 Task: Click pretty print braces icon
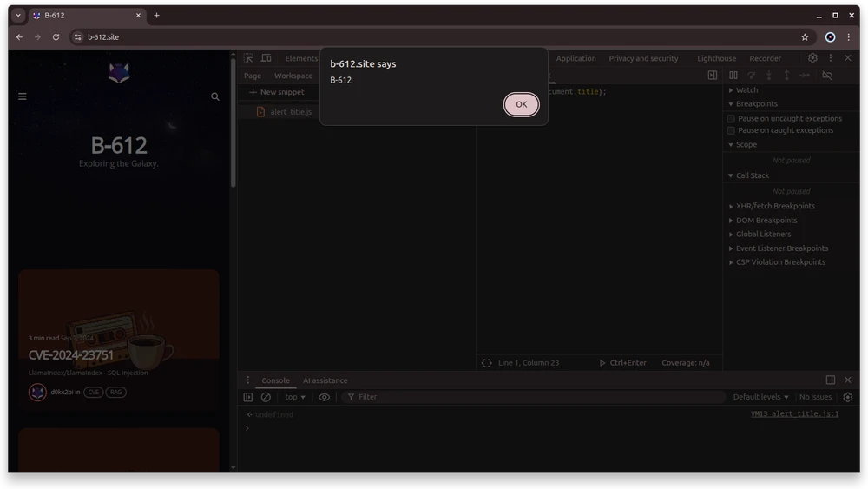[x=487, y=363]
